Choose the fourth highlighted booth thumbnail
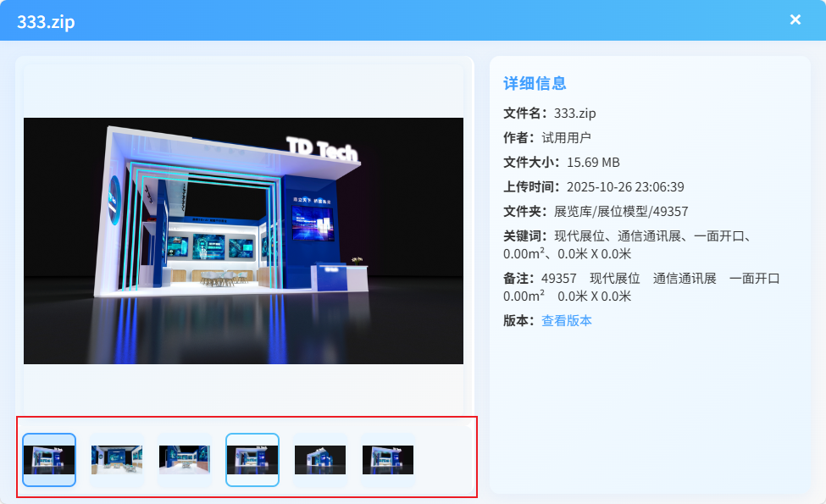Image resolution: width=826 pixels, height=504 pixels. pyautogui.click(x=252, y=460)
